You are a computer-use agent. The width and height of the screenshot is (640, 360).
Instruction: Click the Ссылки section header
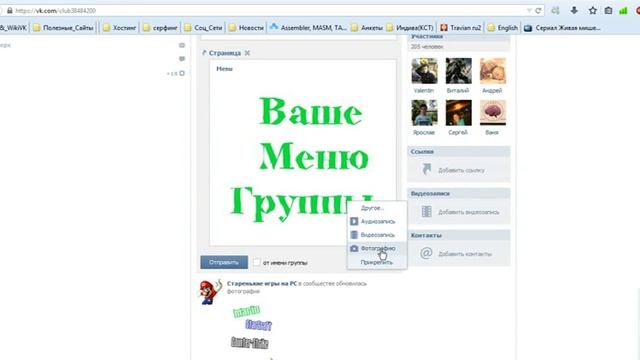[x=459, y=151]
